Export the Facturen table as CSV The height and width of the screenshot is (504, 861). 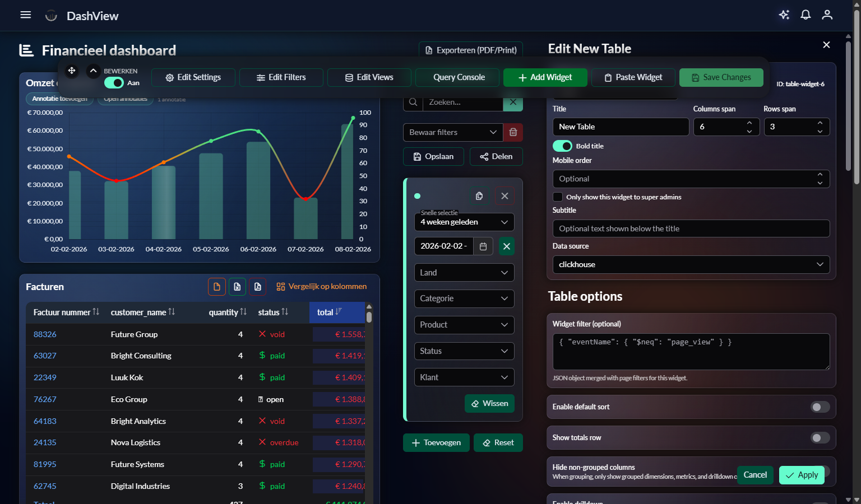tap(217, 287)
